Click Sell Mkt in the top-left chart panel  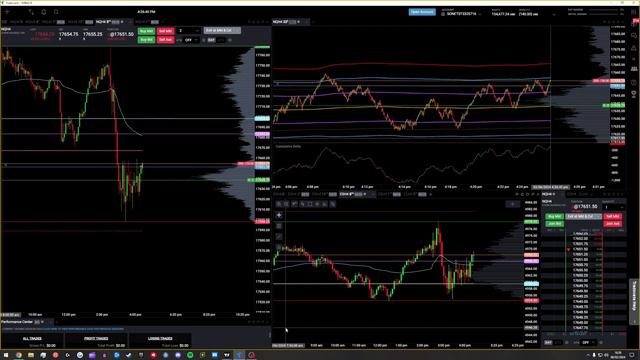[x=165, y=31]
